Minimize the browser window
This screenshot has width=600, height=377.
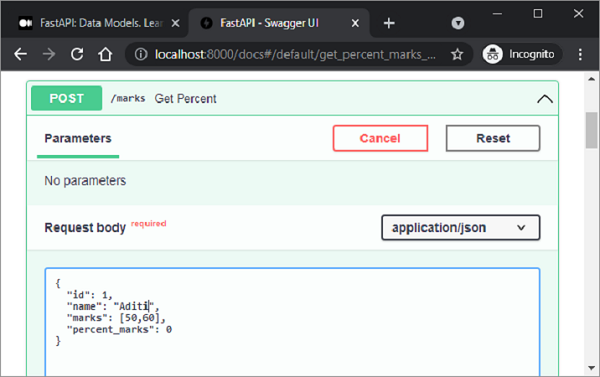click(497, 14)
